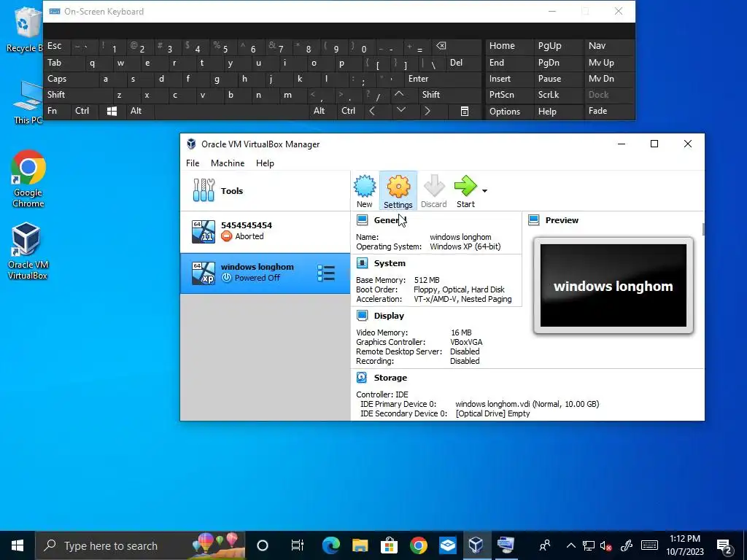Click the New machine toolbar icon
Viewport: 747px width, 560px height.
click(x=365, y=191)
